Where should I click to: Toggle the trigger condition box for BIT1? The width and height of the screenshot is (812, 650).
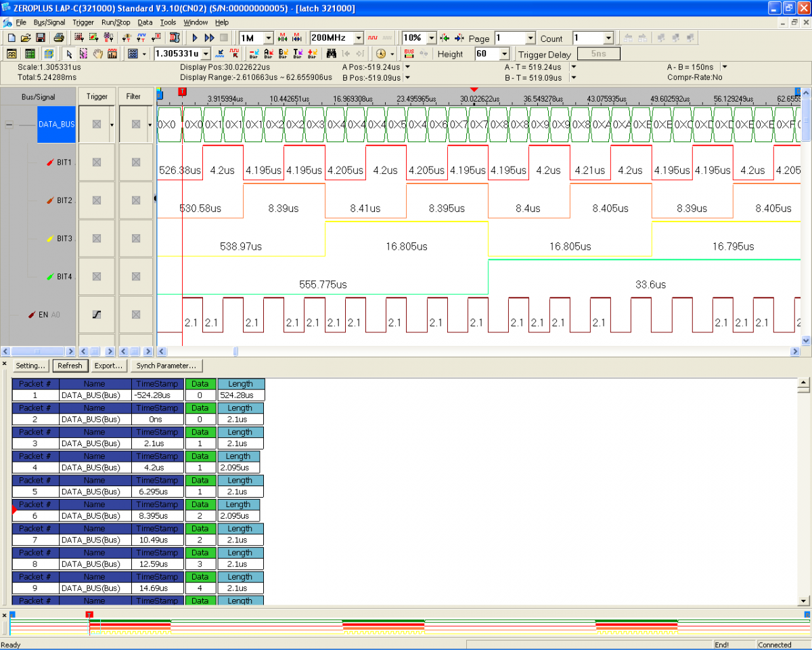pyautogui.click(x=97, y=162)
